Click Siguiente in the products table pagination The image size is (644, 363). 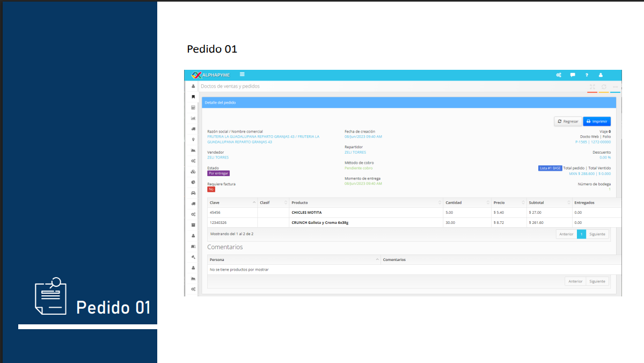[x=597, y=234]
